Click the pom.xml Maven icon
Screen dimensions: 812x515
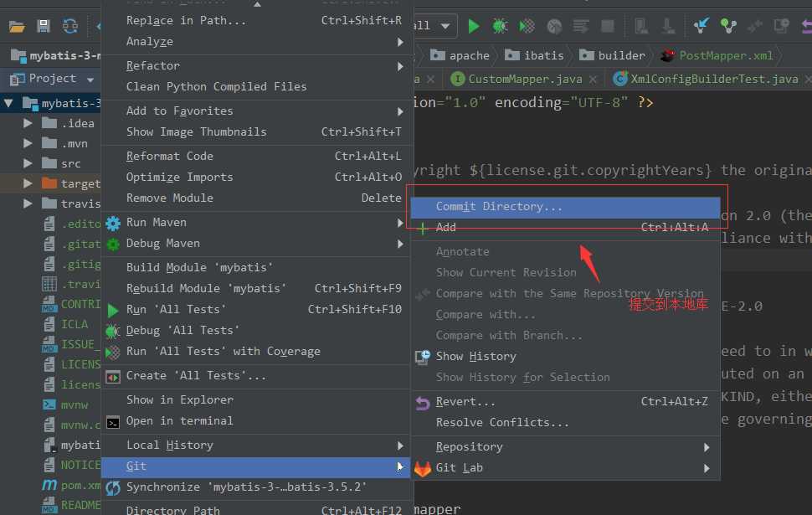(49, 485)
